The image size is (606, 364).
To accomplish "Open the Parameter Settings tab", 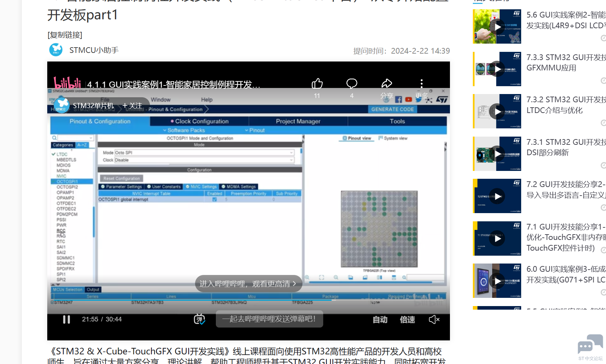I will pos(121,187).
